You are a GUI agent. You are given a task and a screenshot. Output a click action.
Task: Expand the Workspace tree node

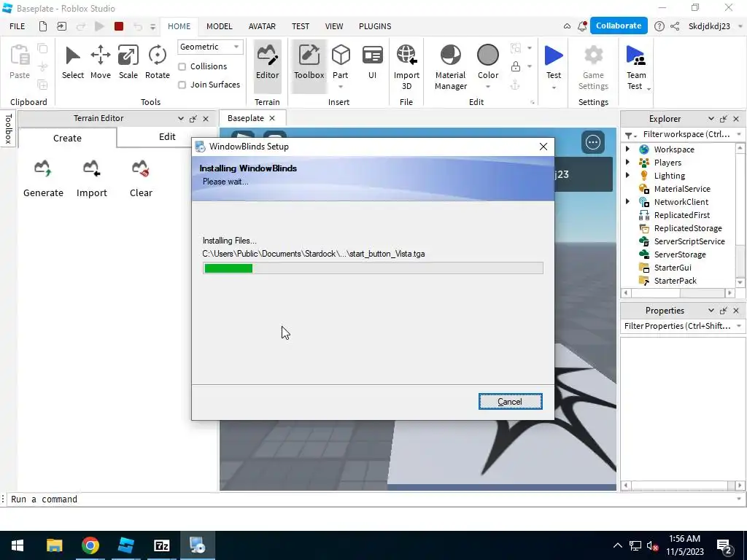(627, 149)
